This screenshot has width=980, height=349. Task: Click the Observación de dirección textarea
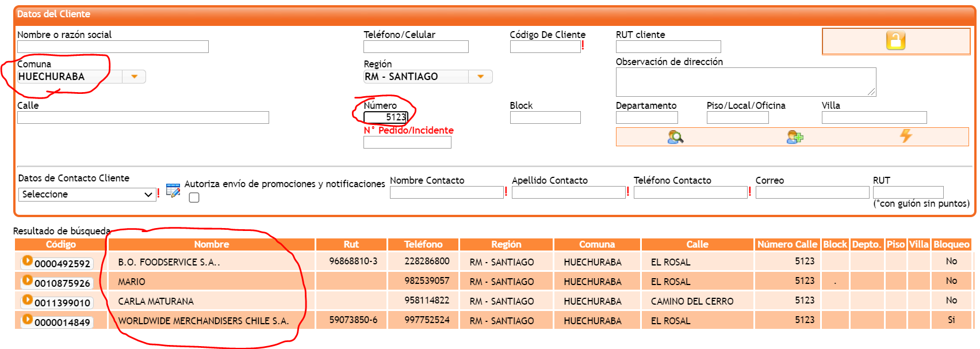pyautogui.click(x=746, y=82)
